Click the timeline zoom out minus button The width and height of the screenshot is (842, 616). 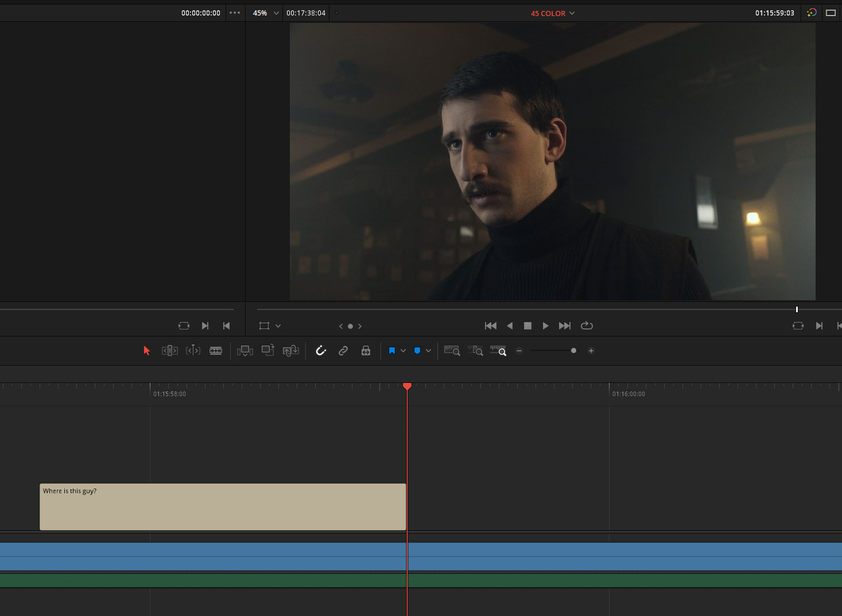pos(519,351)
